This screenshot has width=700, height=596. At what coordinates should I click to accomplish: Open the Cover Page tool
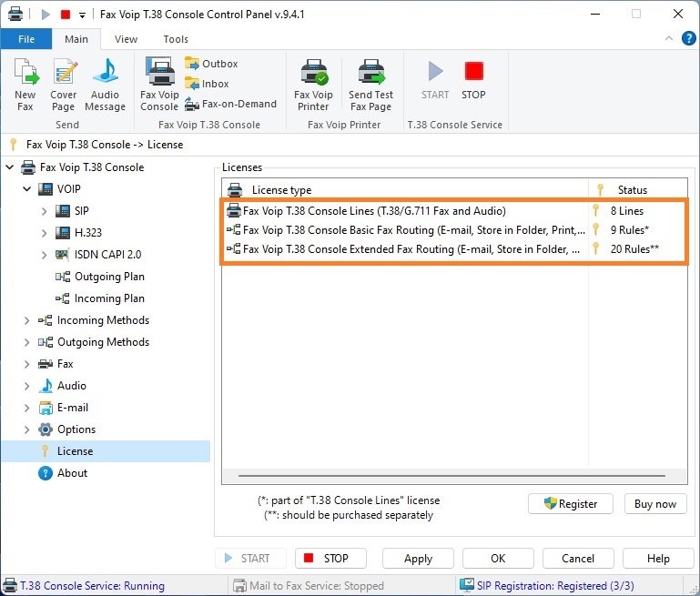pos(64,85)
